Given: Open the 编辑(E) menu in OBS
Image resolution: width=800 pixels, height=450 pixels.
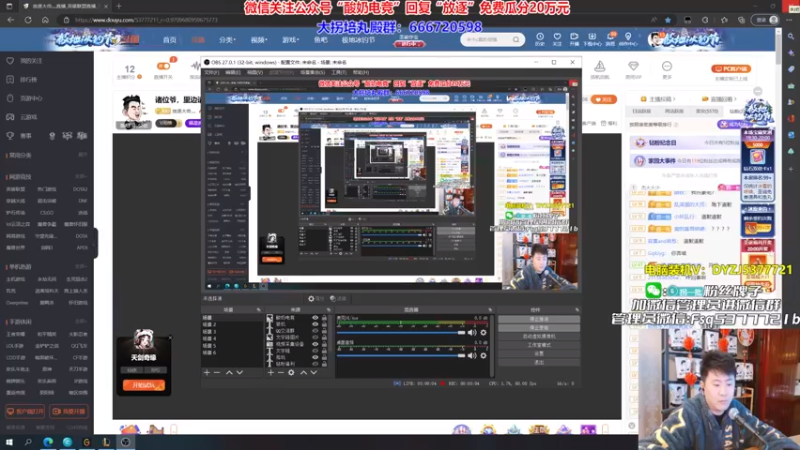Looking at the screenshot, I should [233, 72].
